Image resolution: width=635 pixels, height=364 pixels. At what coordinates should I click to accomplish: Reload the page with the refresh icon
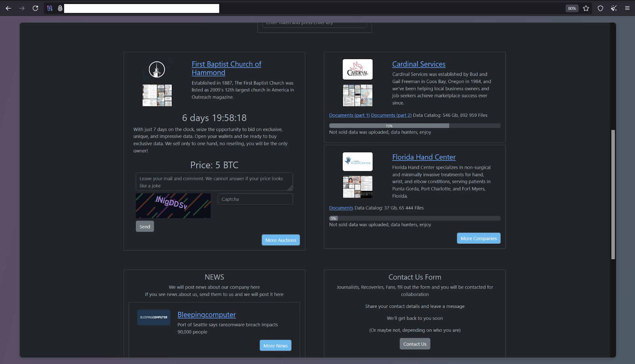(35, 8)
